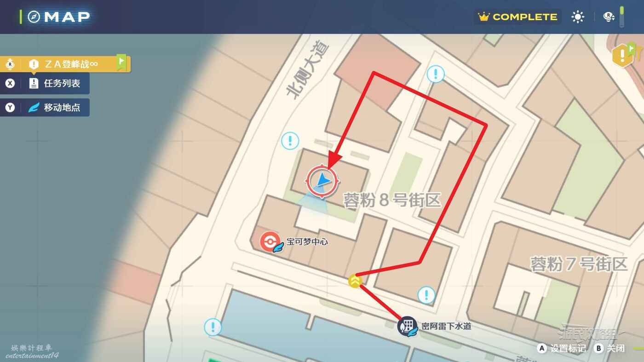The height and width of the screenshot is (362, 644).
Task: Select the ZA登峰战∞ quest banner
Action: coord(64,64)
